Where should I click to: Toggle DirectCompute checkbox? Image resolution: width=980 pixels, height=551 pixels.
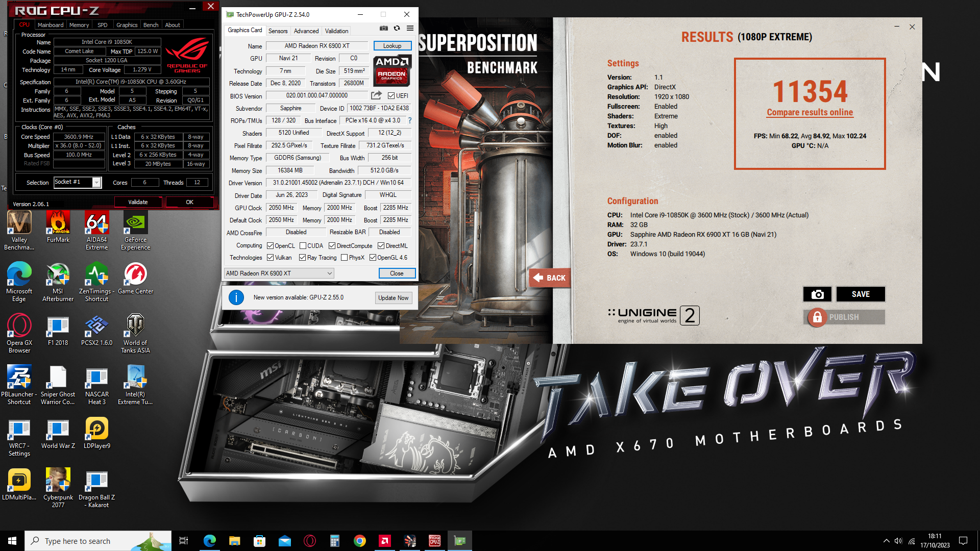(332, 245)
